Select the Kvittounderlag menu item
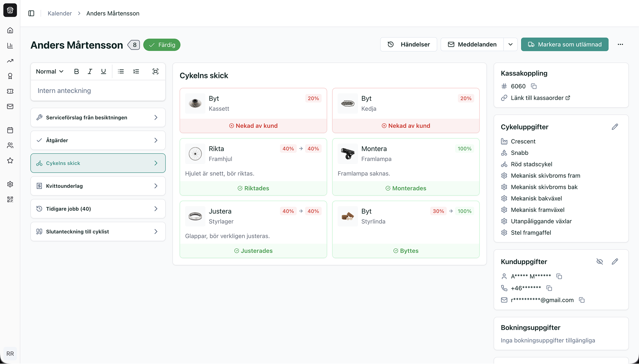This screenshot has width=639, height=364. [98, 186]
